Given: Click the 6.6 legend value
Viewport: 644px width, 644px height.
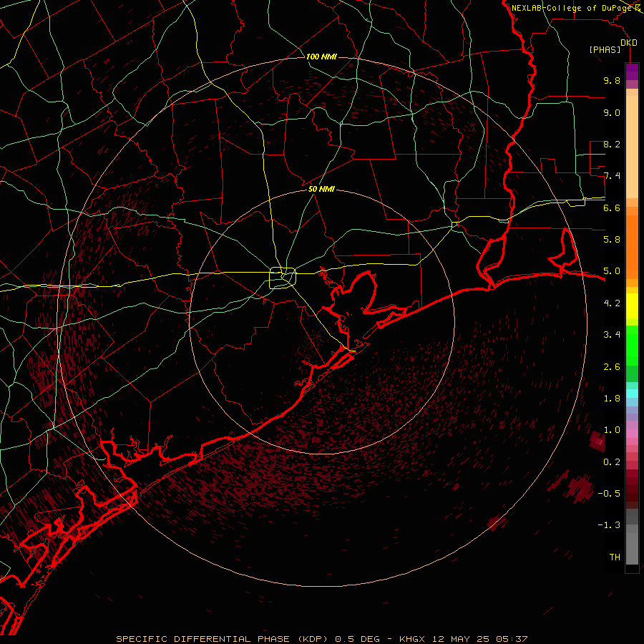Looking at the screenshot, I should (x=612, y=208).
